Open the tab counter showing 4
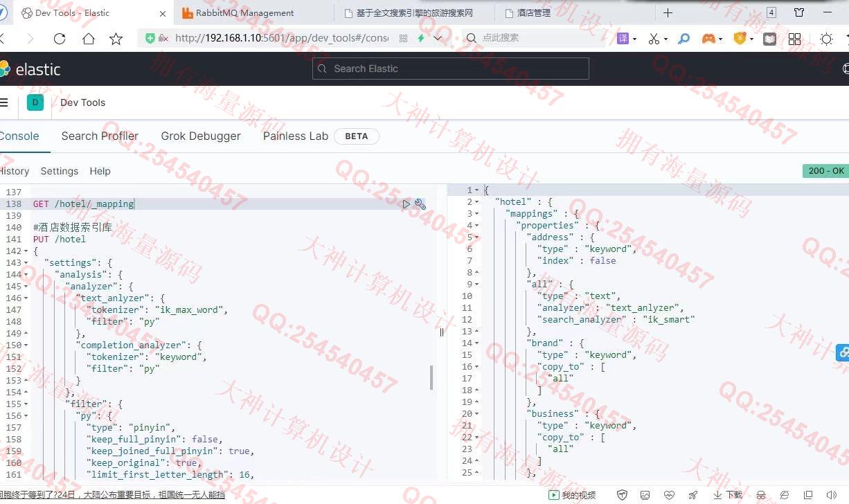This screenshot has height=504, width=849. click(771, 12)
